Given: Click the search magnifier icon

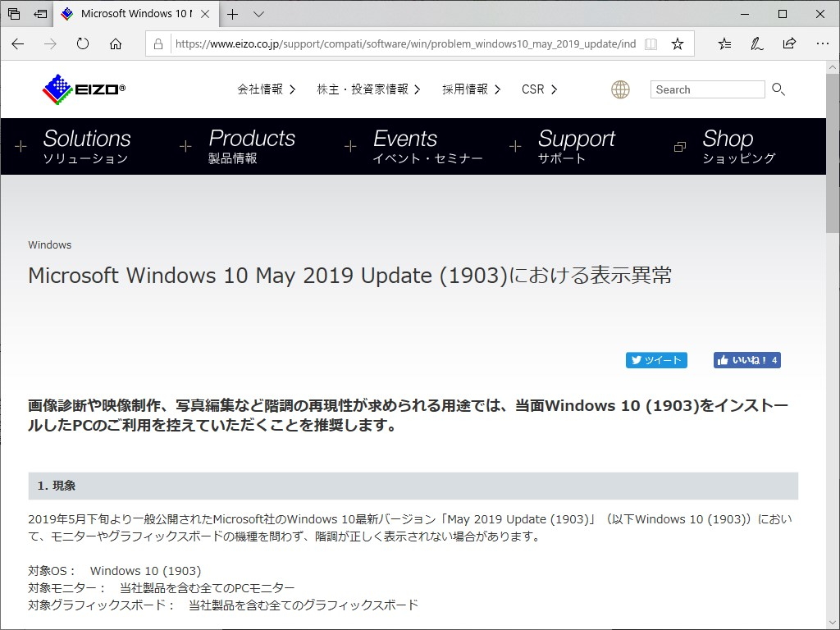Looking at the screenshot, I should (778, 89).
